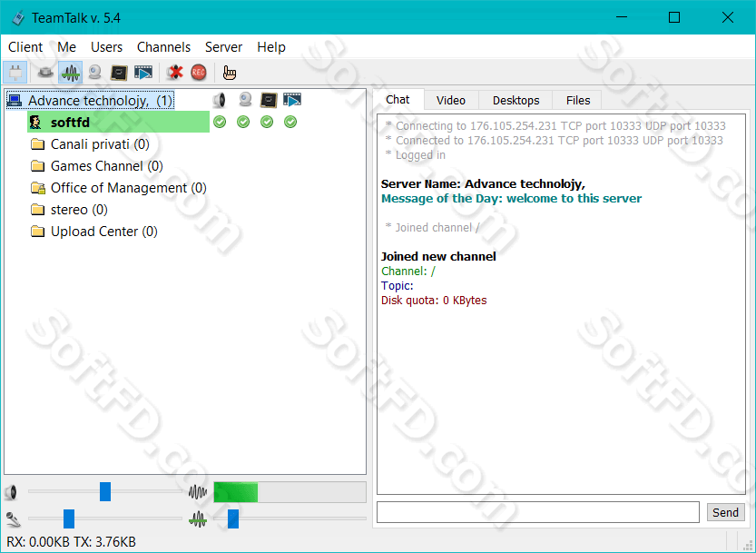Click the Send button
The width and height of the screenshot is (756, 553).
pyautogui.click(x=726, y=512)
